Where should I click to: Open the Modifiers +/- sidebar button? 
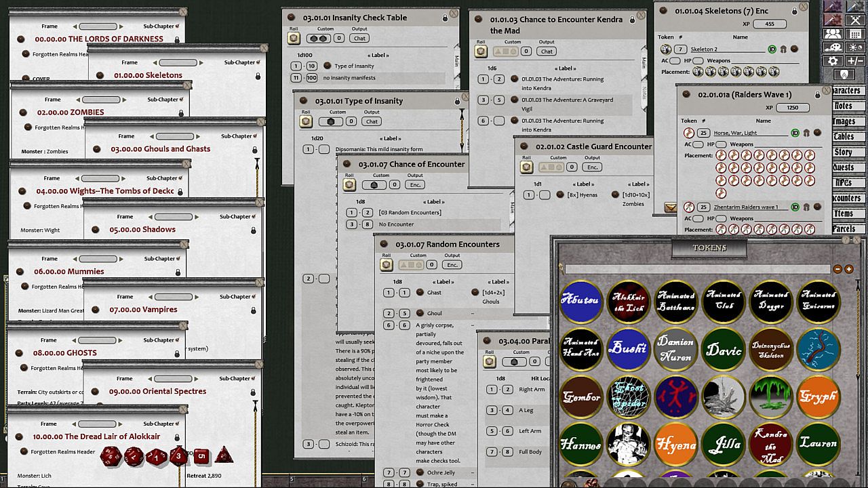point(856,61)
